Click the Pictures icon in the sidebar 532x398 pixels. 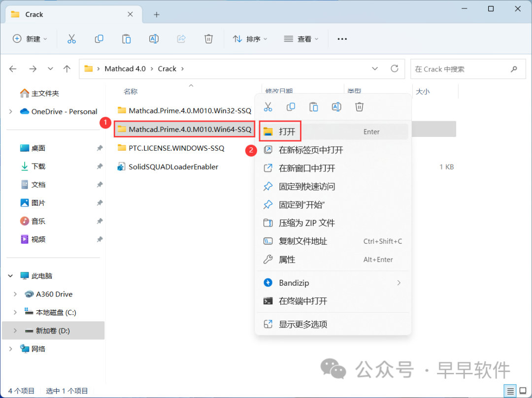(25, 203)
